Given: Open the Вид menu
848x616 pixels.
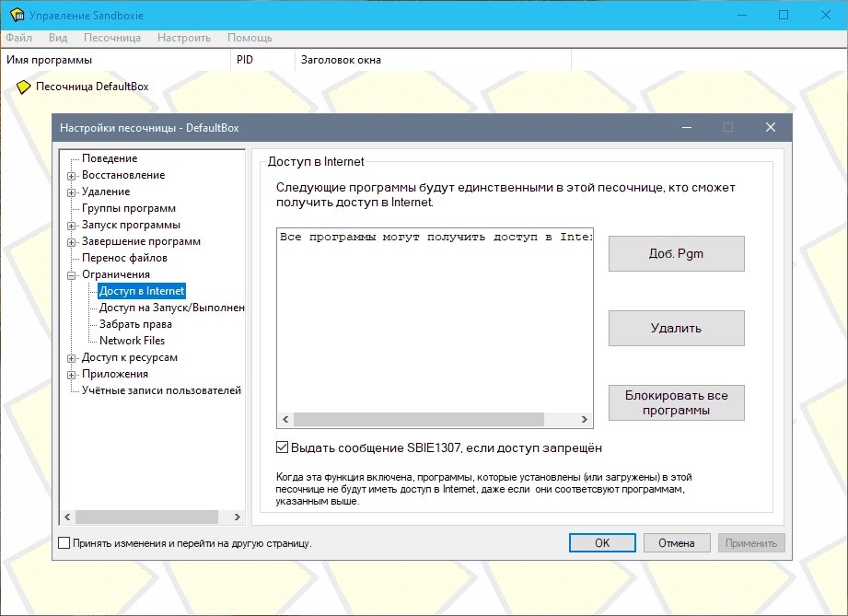Looking at the screenshot, I should [58, 38].
